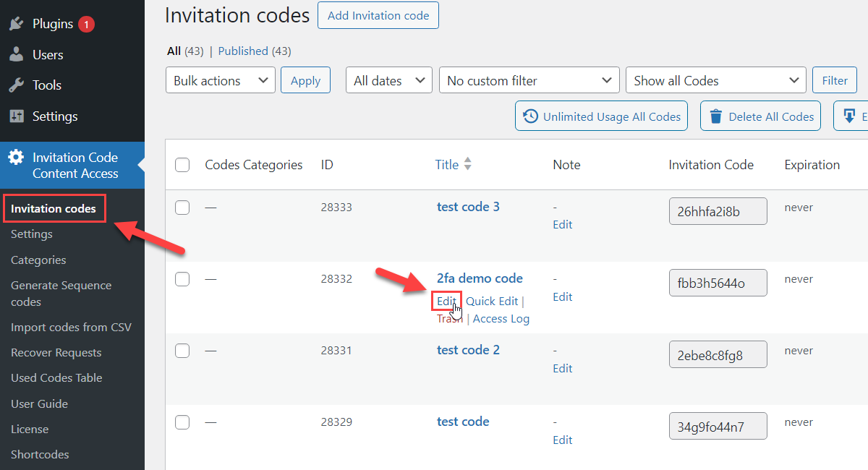The height and width of the screenshot is (470, 868).
Task: Click ID value 28331
Action: click(336, 351)
